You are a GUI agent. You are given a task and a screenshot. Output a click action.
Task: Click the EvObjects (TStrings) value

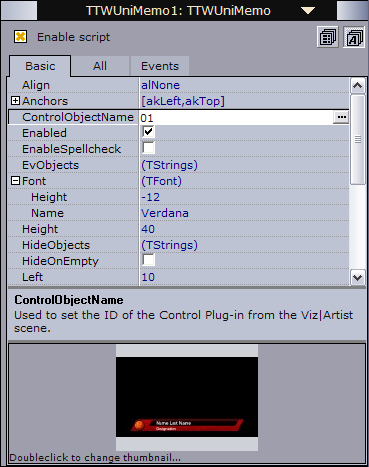[x=169, y=165]
